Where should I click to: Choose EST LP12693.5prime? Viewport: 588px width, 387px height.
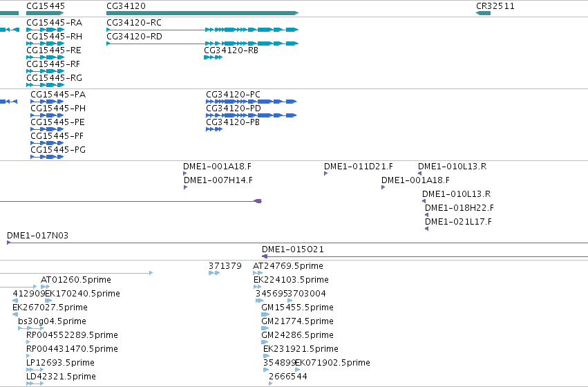(60, 363)
